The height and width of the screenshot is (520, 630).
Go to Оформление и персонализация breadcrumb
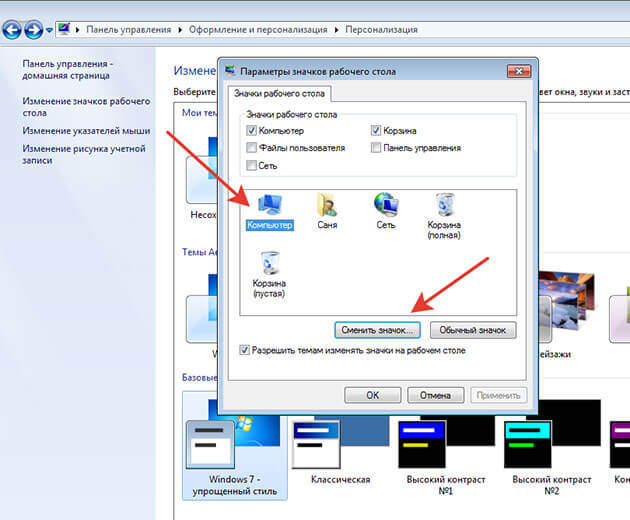(x=258, y=30)
